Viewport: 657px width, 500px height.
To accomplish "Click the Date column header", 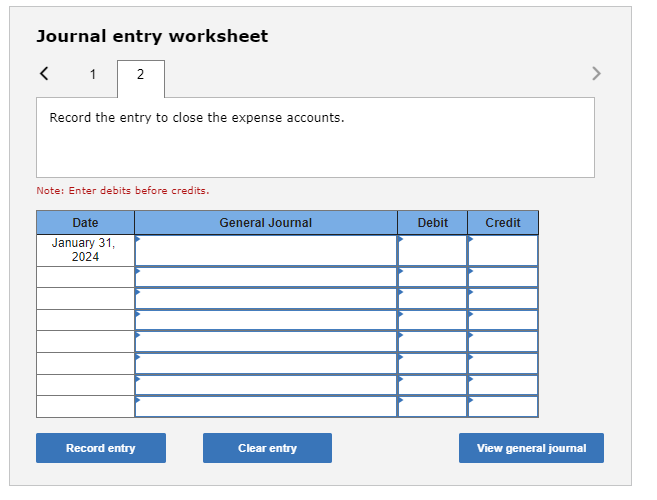I will click(85, 223).
